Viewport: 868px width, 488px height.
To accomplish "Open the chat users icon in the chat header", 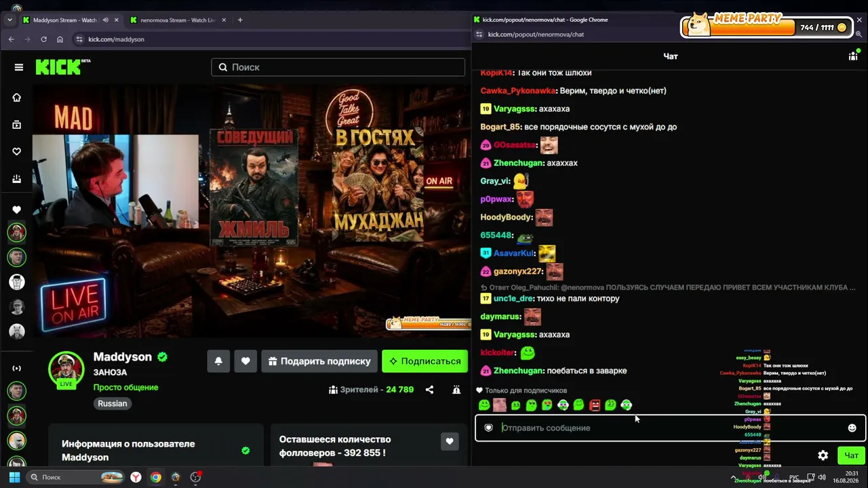I will [x=853, y=56].
